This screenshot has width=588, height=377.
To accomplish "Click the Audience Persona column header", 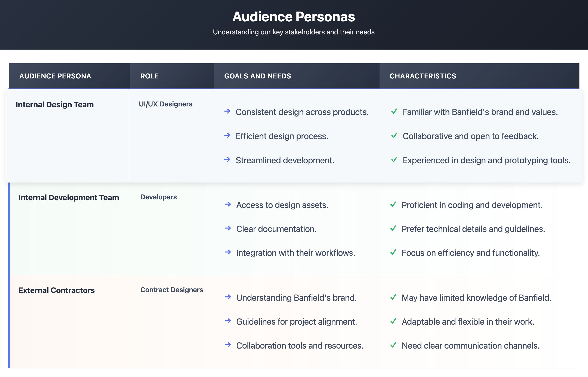I will click(55, 76).
